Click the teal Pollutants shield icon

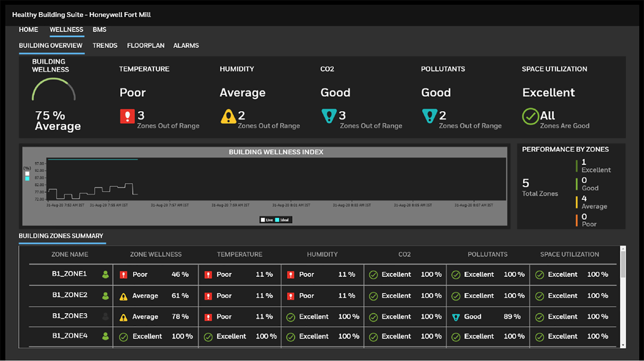click(x=429, y=116)
